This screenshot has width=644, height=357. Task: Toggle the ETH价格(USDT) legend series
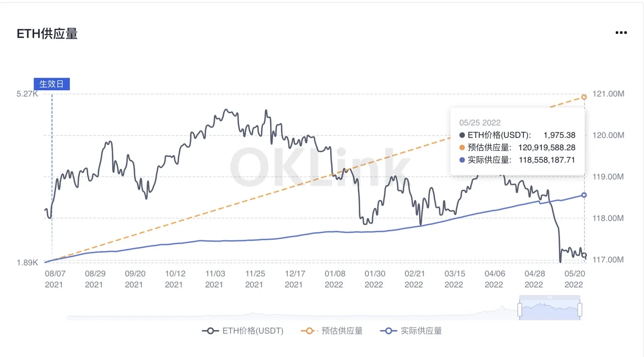[254, 331]
